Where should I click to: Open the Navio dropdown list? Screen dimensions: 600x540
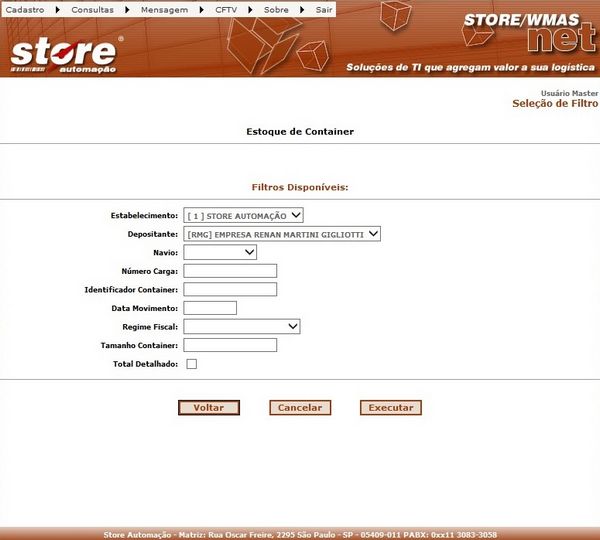(220, 253)
